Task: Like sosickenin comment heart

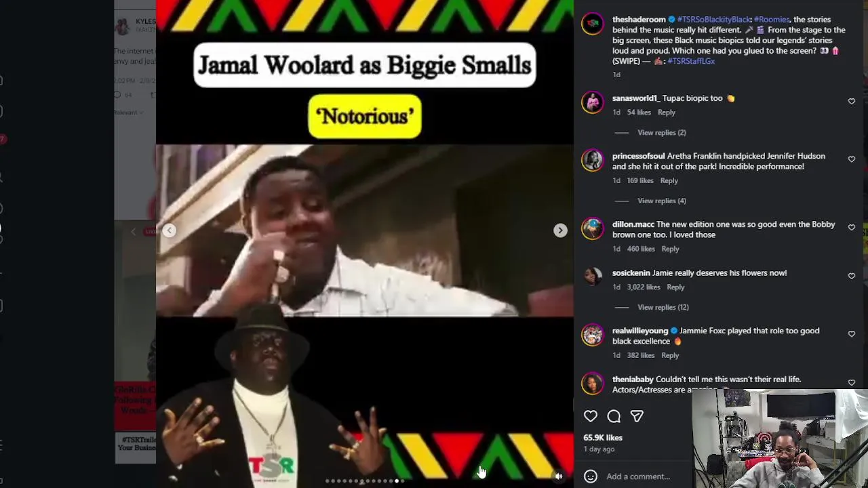Action: (852, 276)
